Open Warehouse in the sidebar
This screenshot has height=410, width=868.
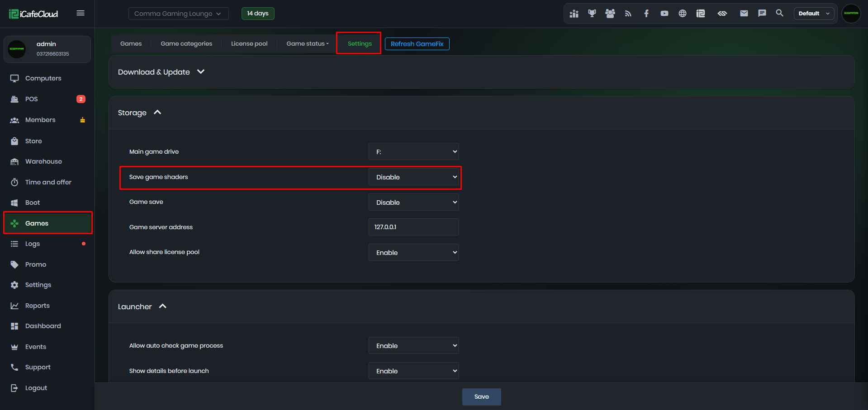(47, 161)
